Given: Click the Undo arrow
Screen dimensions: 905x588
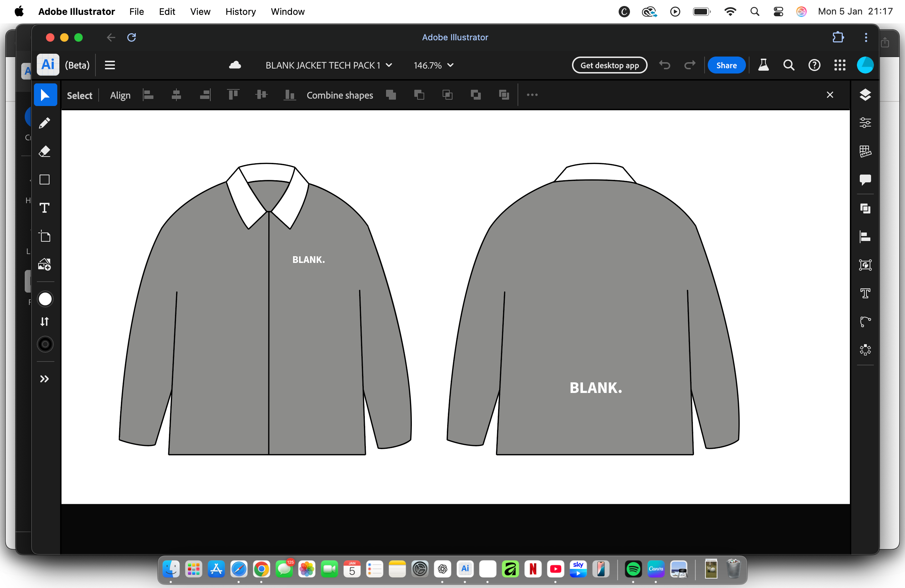Looking at the screenshot, I should [x=664, y=65].
